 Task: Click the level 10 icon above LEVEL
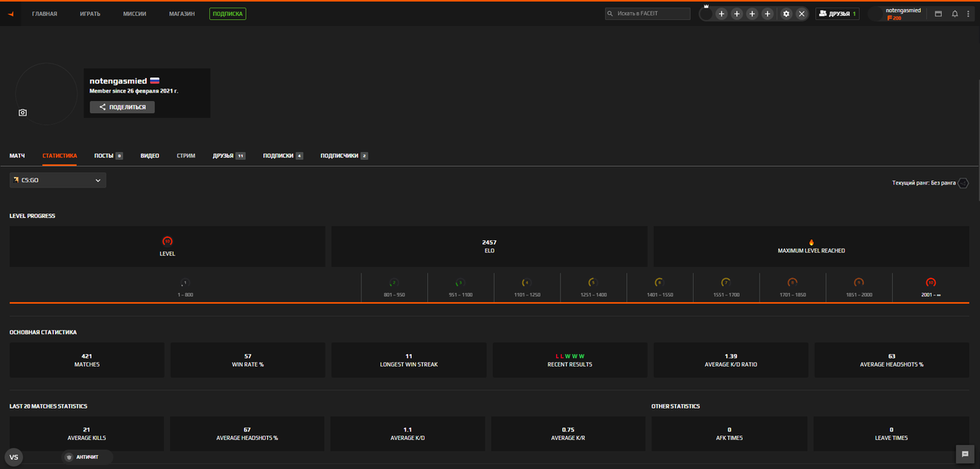click(167, 241)
